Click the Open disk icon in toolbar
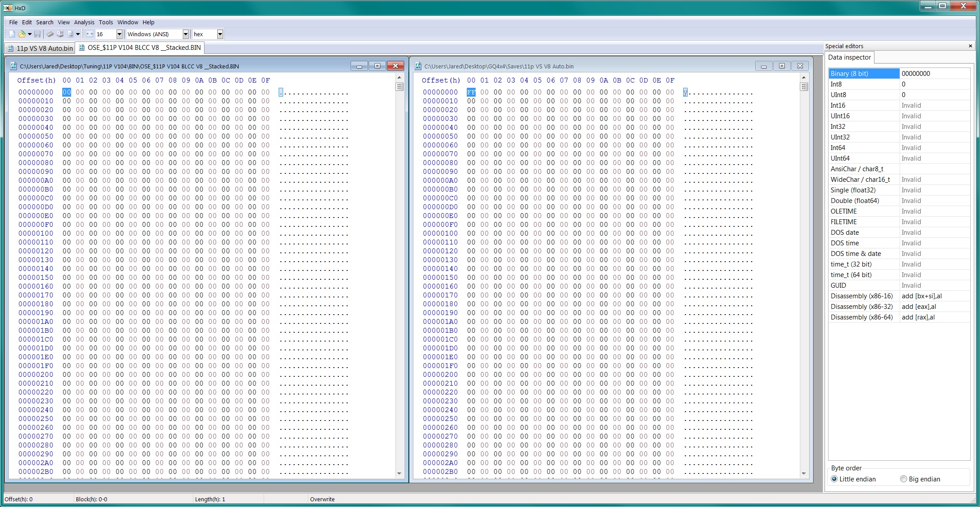Image resolution: width=980 pixels, height=507 pixels. tap(60, 34)
